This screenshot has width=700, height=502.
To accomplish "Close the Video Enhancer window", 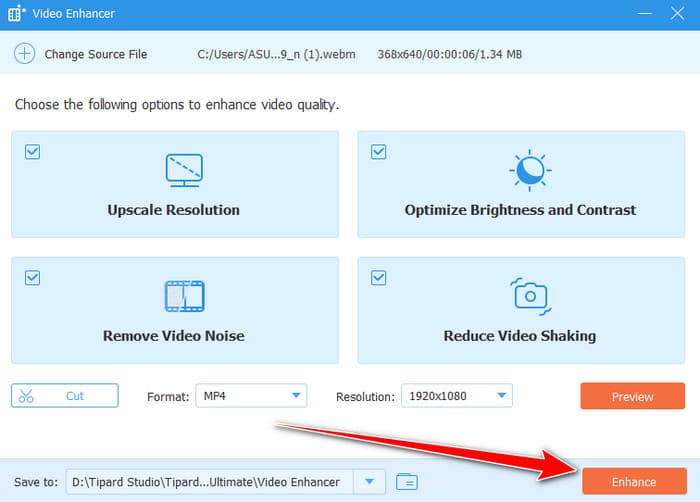I will point(677,14).
